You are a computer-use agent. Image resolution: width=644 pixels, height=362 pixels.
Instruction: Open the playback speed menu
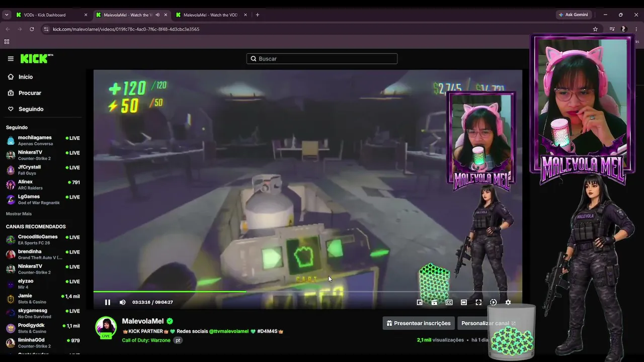click(x=493, y=302)
